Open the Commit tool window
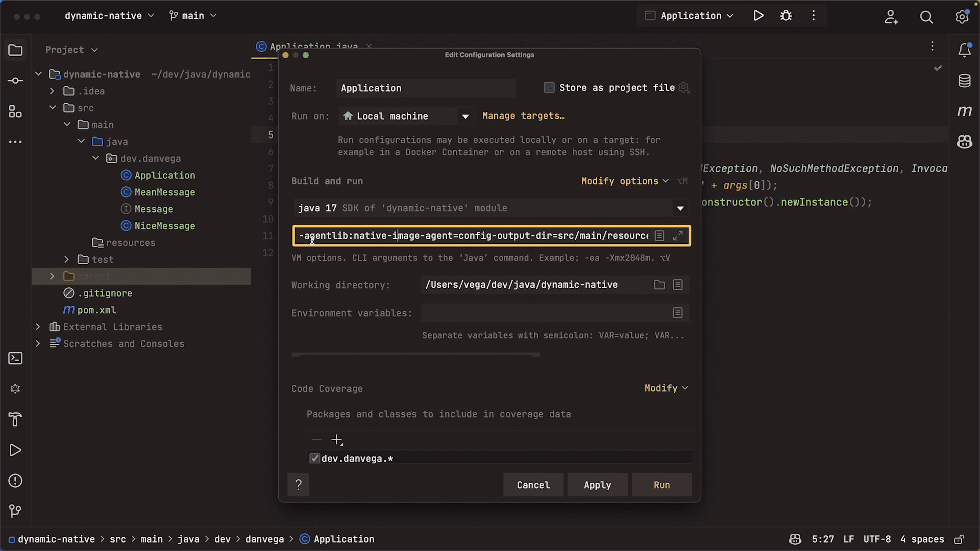 pos(15,80)
